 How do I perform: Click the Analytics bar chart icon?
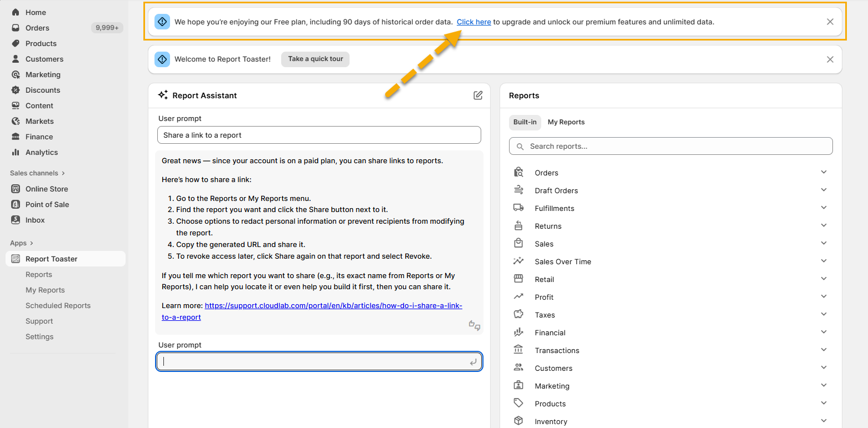pyautogui.click(x=16, y=152)
